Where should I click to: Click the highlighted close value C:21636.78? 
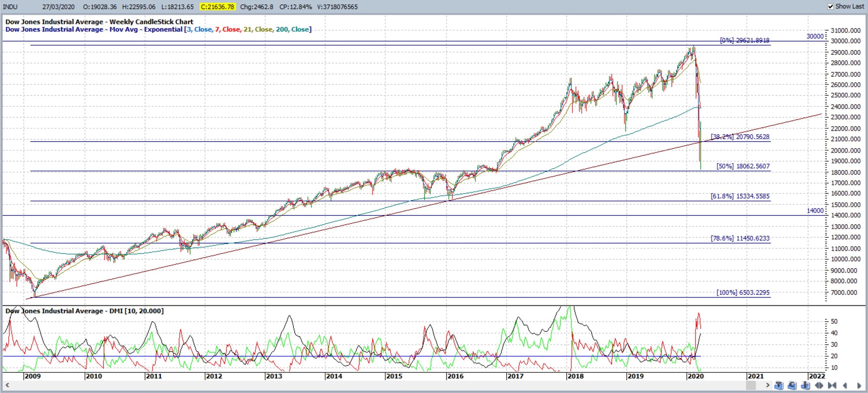click(x=218, y=7)
